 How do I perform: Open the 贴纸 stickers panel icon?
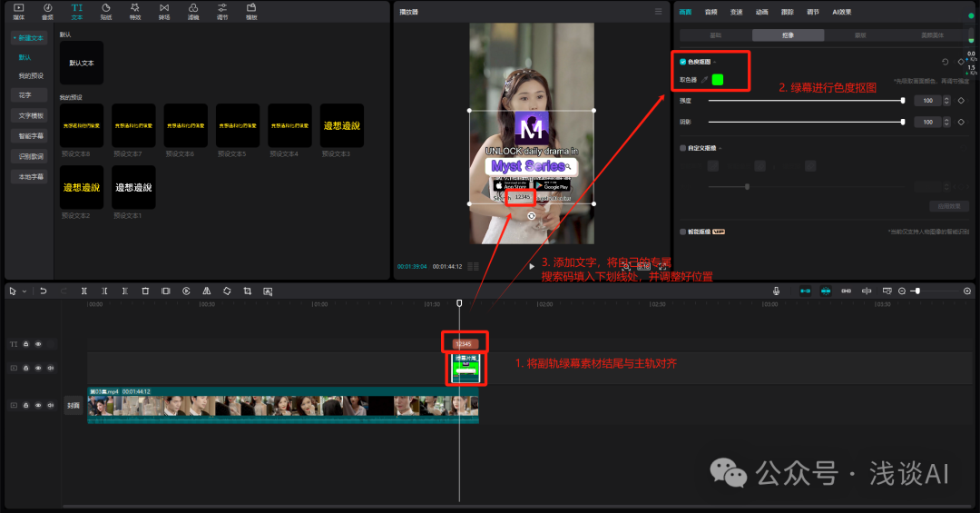click(106, 11)
